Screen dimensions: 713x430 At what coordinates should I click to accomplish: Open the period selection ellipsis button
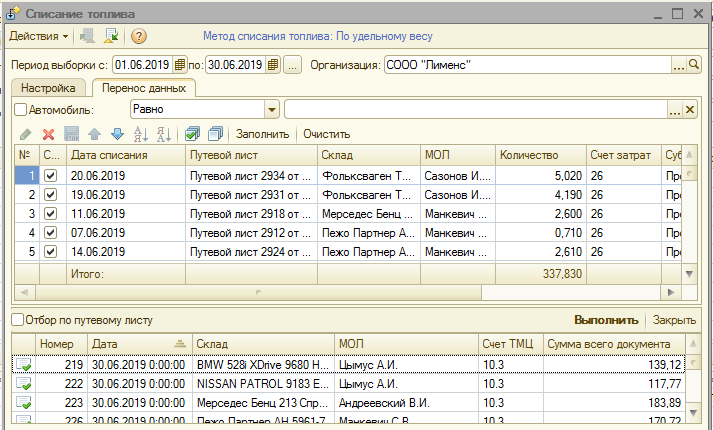292,65
